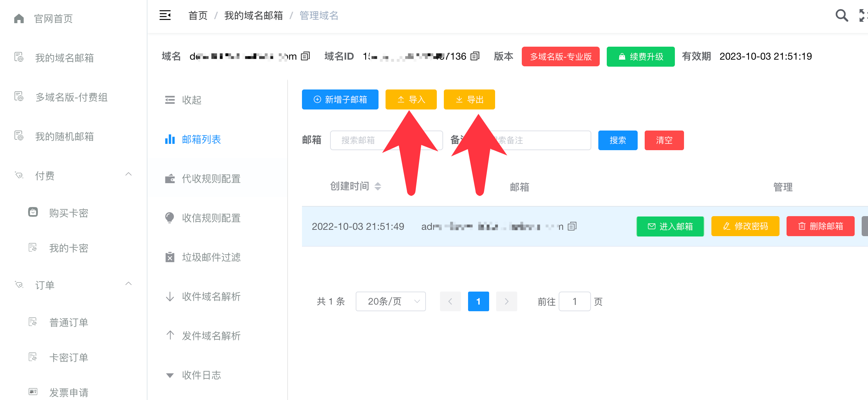Viewport: 868px width, 400px height.
Task: Click the blue 搜索 button
Action: click(618, 140)
